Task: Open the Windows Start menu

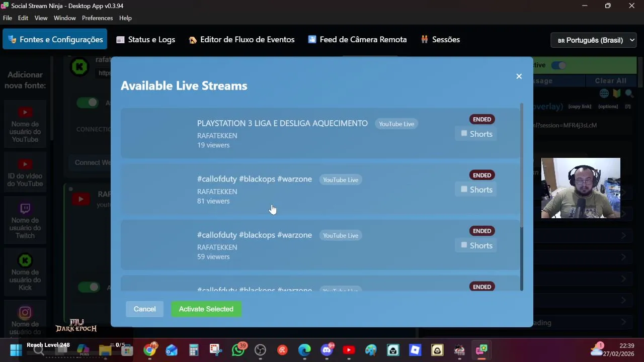Action: pos(16,350)
